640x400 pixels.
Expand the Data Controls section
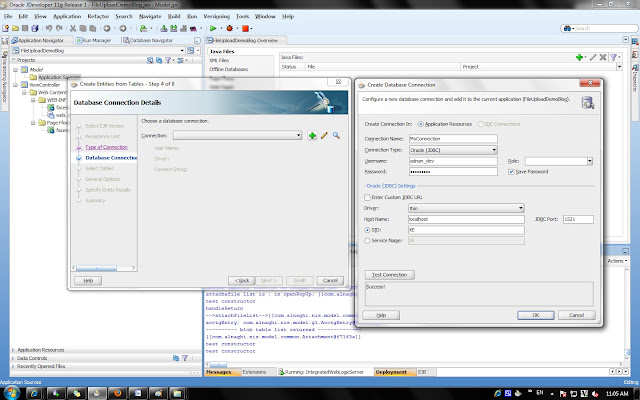pos(13,358)
